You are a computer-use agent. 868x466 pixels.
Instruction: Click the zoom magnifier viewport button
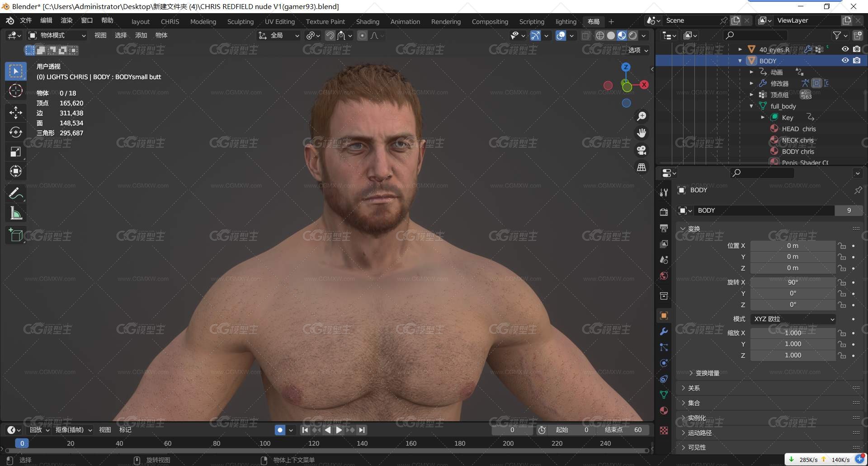(642, 116)
